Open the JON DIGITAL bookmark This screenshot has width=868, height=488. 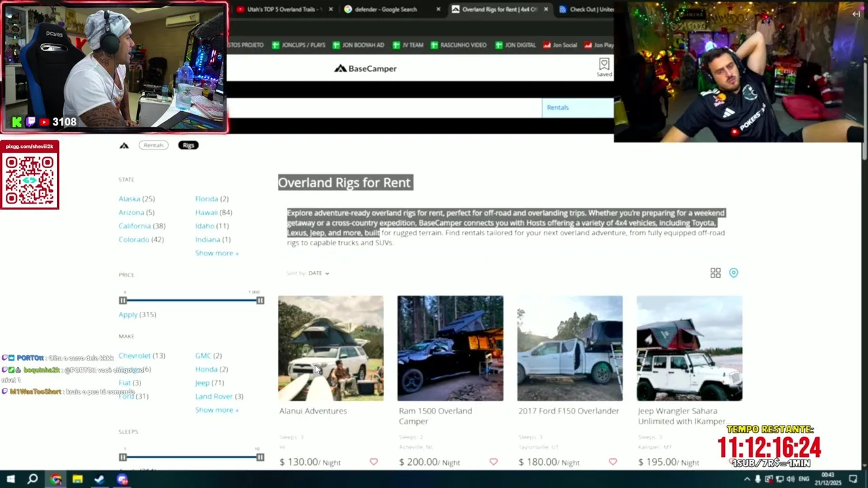coord(515,45)
